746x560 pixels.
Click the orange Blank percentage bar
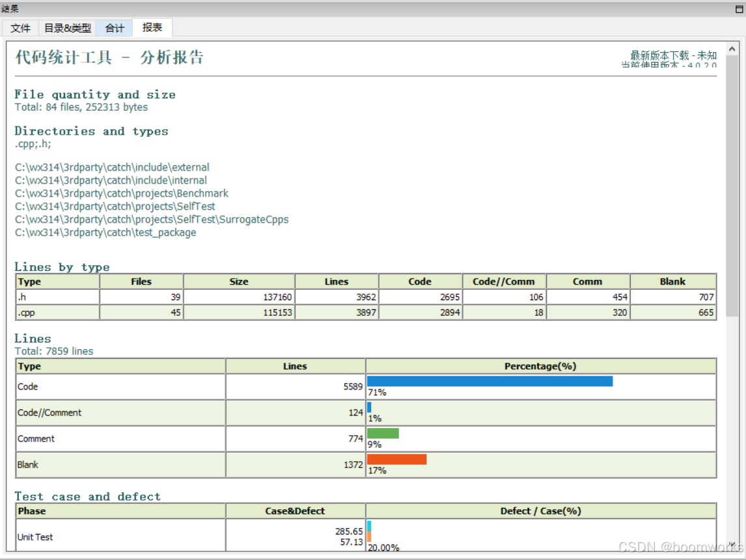[x=397, y=459]
